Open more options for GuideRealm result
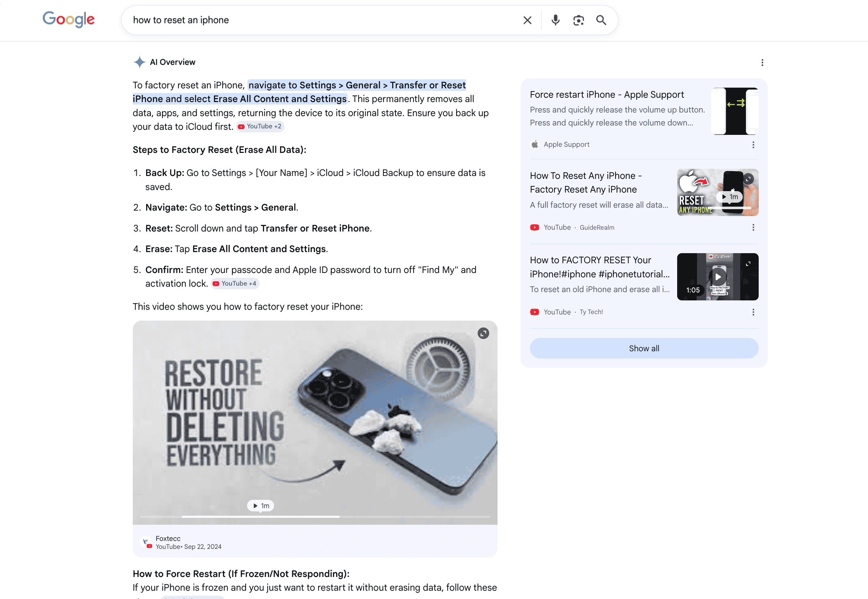This screenshot has height=599, width=868. (x=753, y=228)
